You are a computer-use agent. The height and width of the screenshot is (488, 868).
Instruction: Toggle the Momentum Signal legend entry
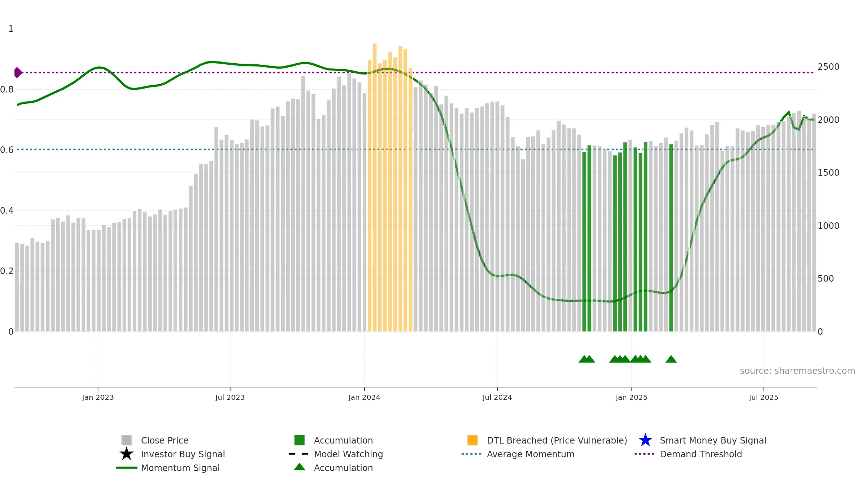pyautogui.click(x=168, y=468)
